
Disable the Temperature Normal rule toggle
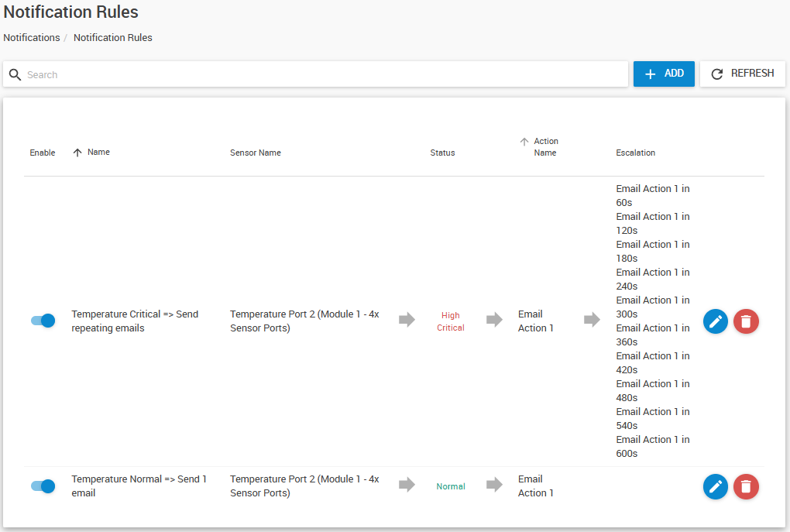[x=43, y=486]
